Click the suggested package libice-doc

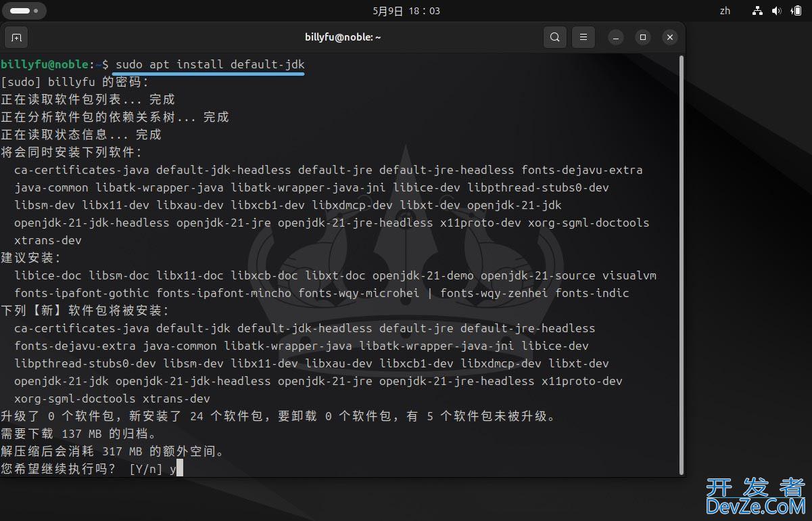click(48, 275)
